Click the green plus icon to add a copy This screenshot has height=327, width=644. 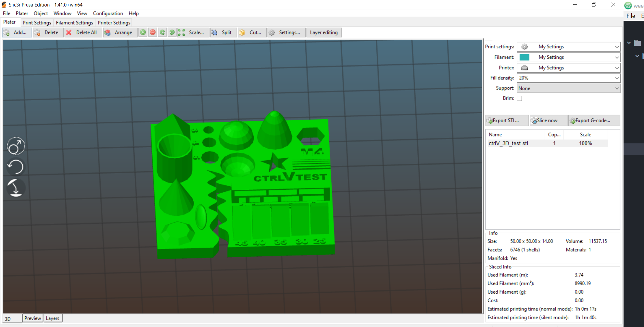(x=143, y=32)
